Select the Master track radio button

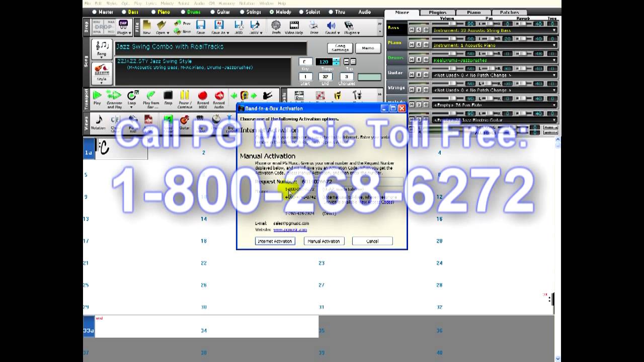(x=95, y=12)
